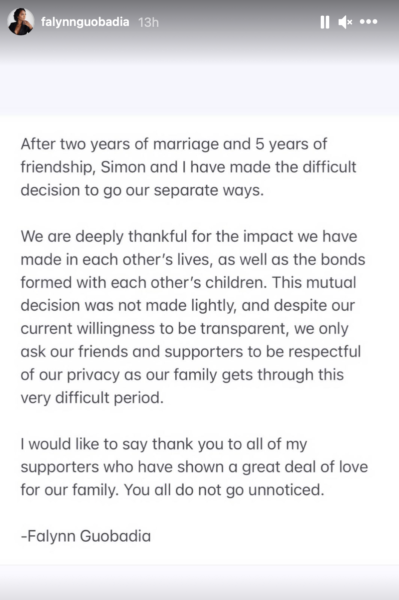
Task: Click the line "supporters who have shown"
Action: [194, 467]
